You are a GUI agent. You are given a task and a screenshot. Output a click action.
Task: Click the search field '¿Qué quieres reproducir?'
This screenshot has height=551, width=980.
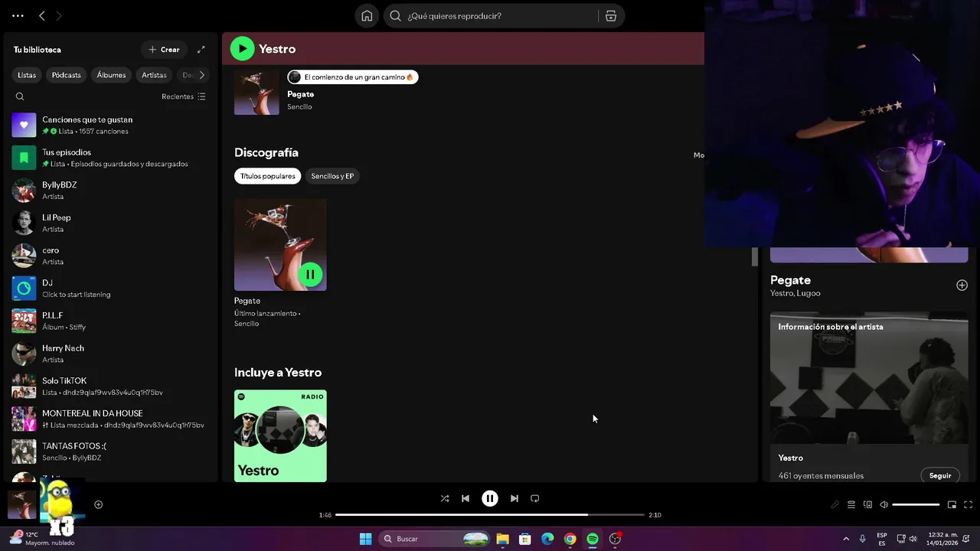[490, 16]
